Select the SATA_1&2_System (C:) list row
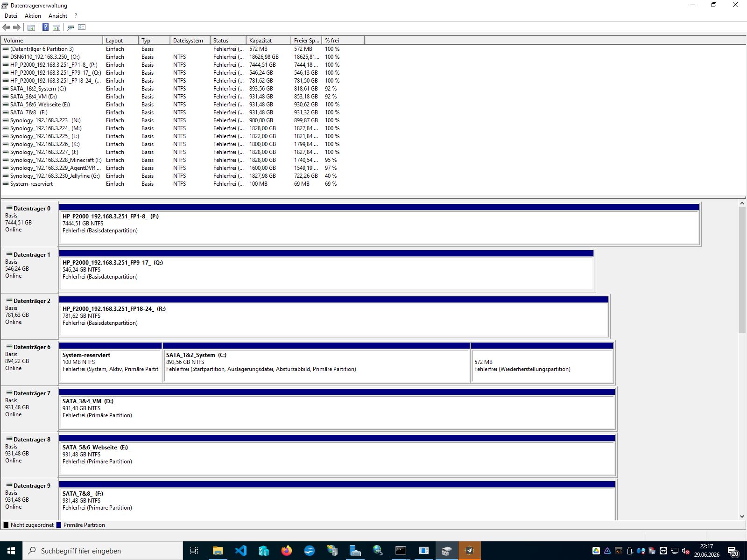 point(182,89)
